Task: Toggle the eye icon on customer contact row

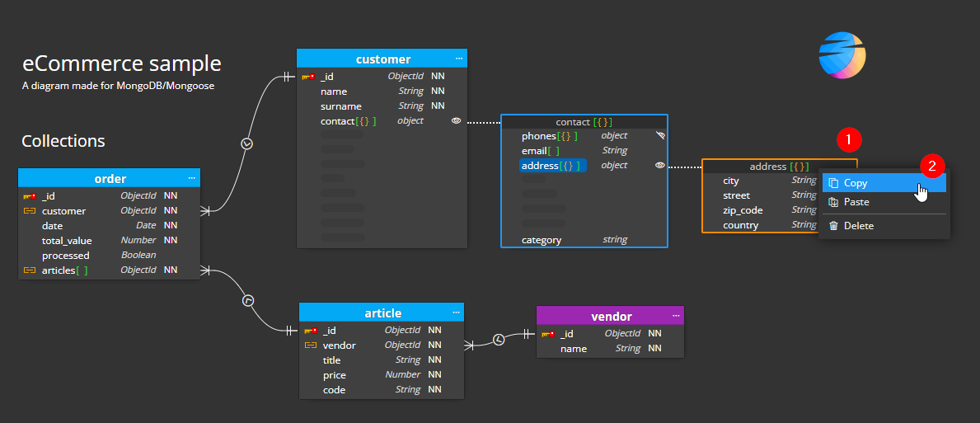Action: click(456, 121)
